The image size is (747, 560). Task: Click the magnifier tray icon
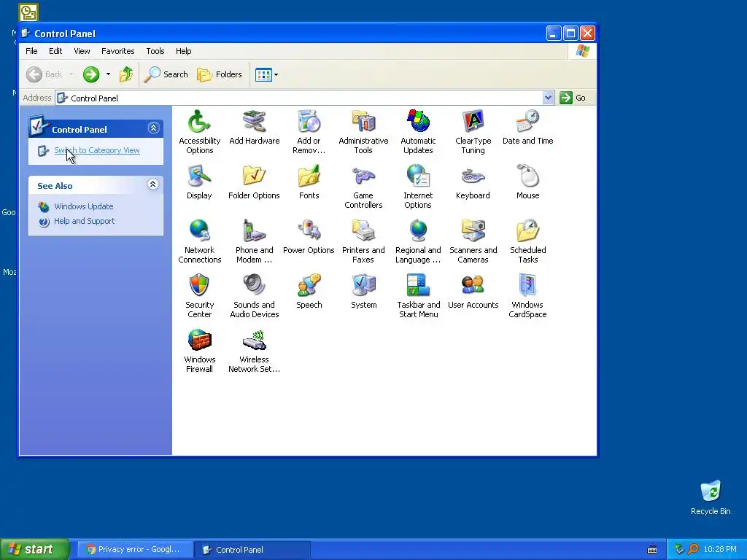(x=693, y=549)
